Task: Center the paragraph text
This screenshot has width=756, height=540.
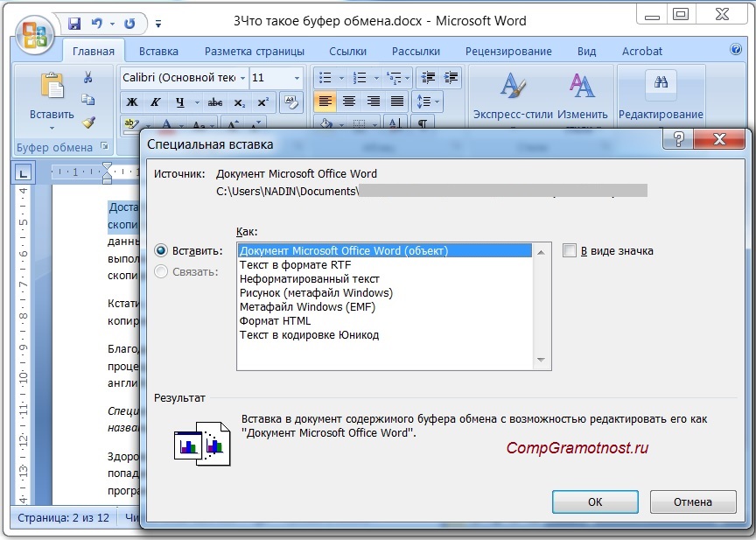Action: (x=349, y=102)
